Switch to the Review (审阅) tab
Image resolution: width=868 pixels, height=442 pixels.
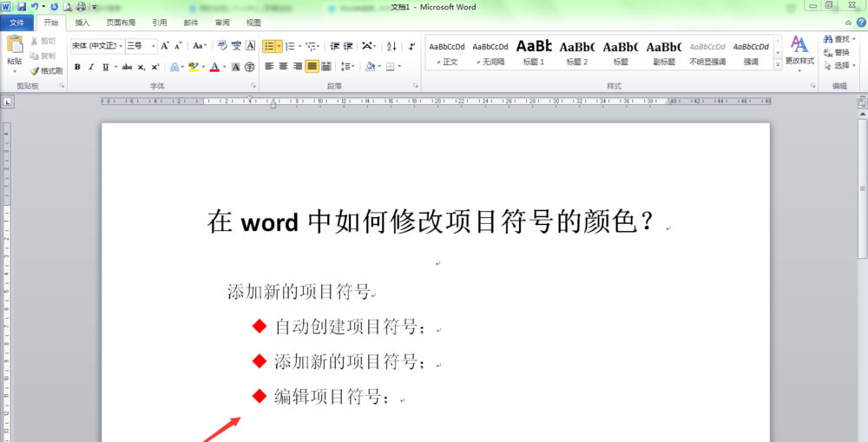(222, 23)
